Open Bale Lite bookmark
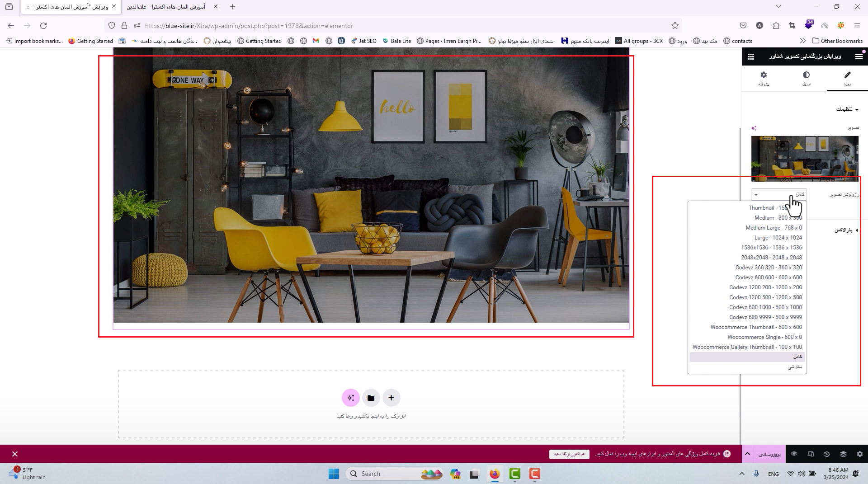This screenshot has height=484, width=868. click(x=397, y=41)
